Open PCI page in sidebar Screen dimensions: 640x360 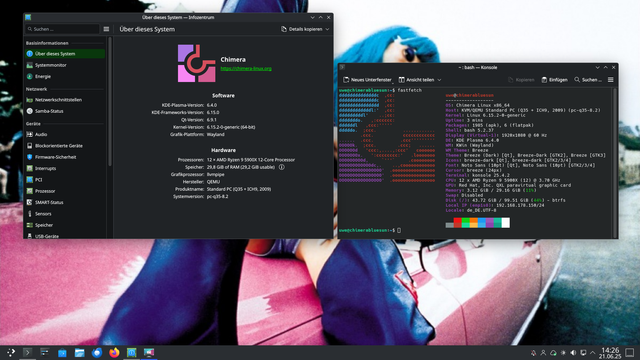coord(65,180)
